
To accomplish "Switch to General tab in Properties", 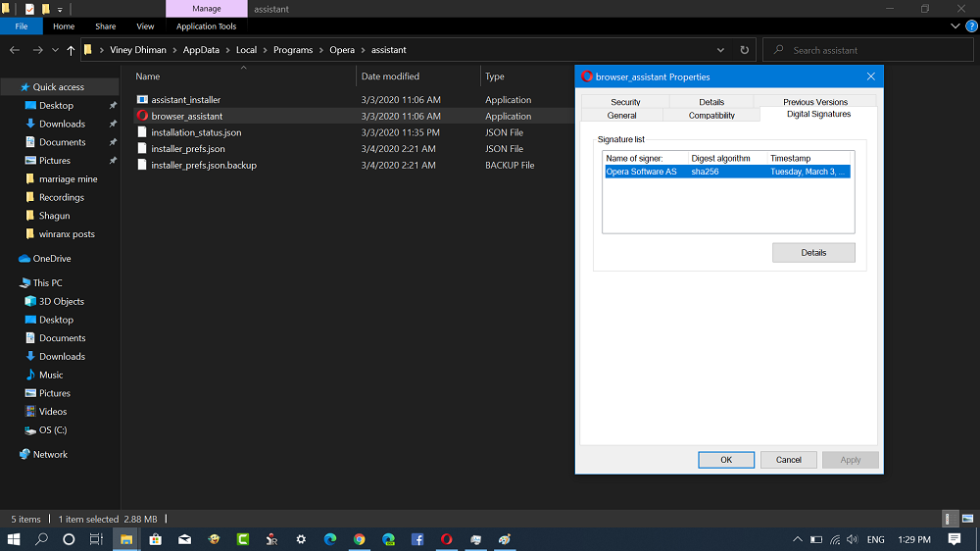I will pos(622,115).
